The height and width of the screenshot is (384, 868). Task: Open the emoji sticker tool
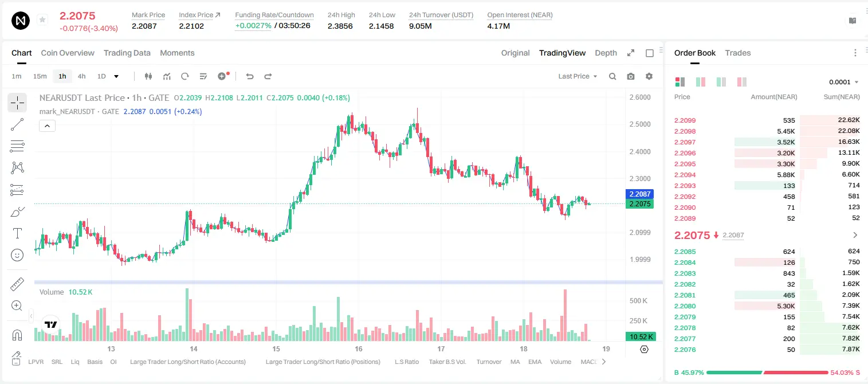(17, 255)
